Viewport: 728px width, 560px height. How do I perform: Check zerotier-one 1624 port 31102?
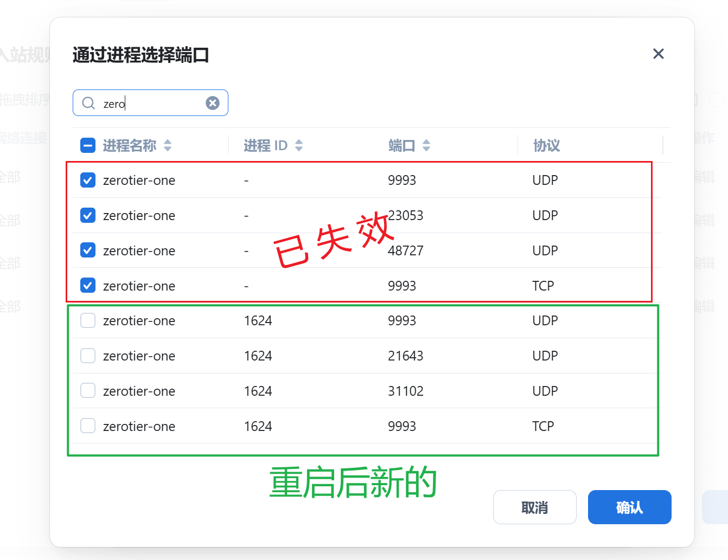tap(88, 390)
